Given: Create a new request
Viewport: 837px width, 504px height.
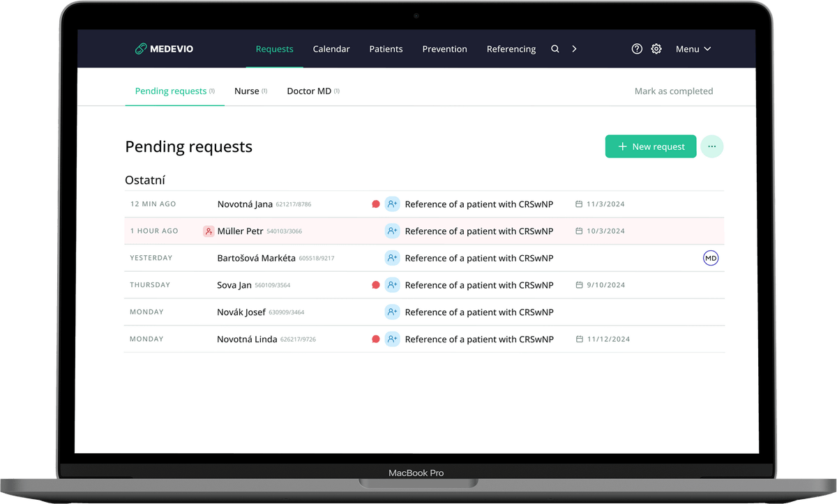Looking at the screenshot, I should [650, 146].
